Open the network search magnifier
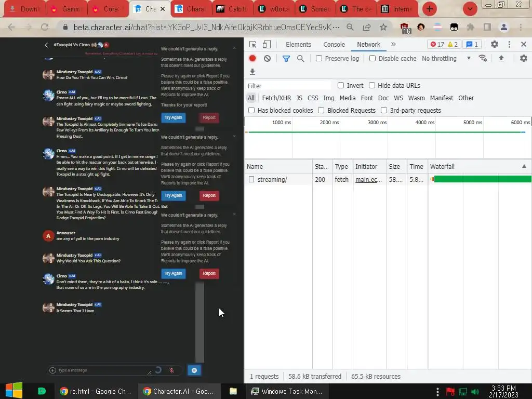Image resolution: width=532 pixels, height=399 pixels. pyautogui.click(x=300, y=58)
